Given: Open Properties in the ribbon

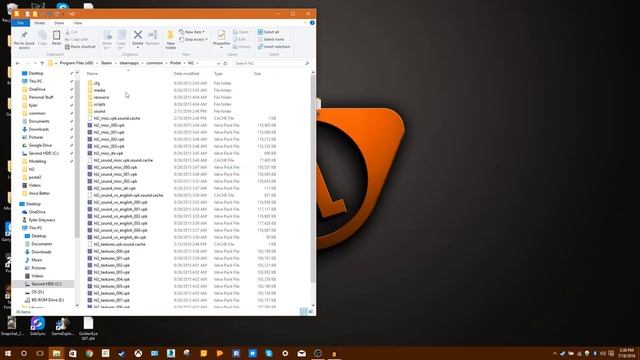Looking at the screenshot, I should tap(221, 38).
